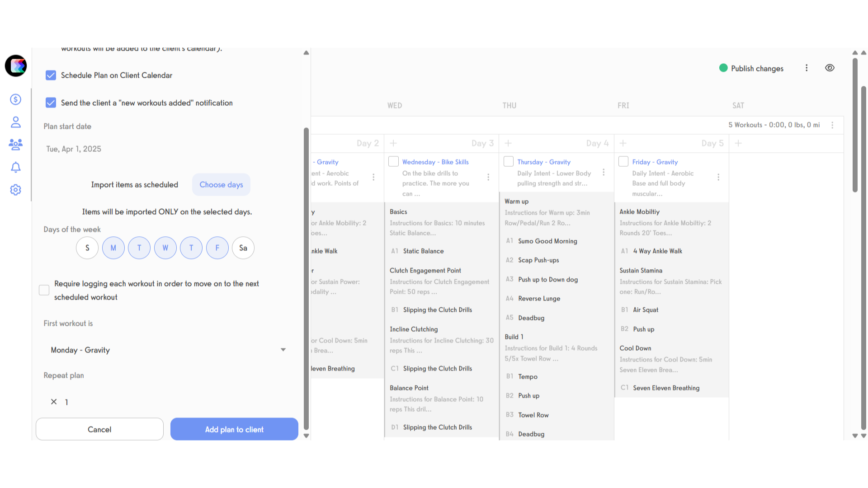Click the calendar area right scrollbar thumb
This screenshot has height=488, width=868.
click(x=855, y=126)
